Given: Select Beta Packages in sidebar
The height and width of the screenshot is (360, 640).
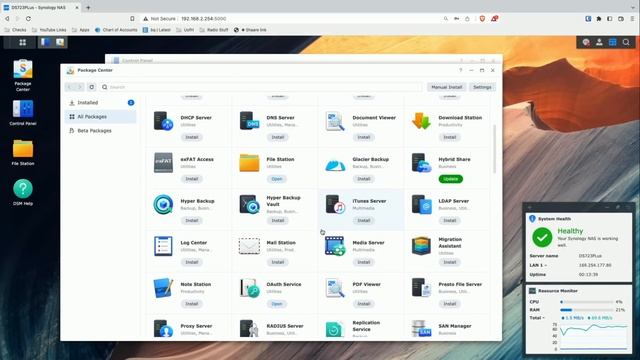Looking at the screenshot, I should (x=100, y=131).
